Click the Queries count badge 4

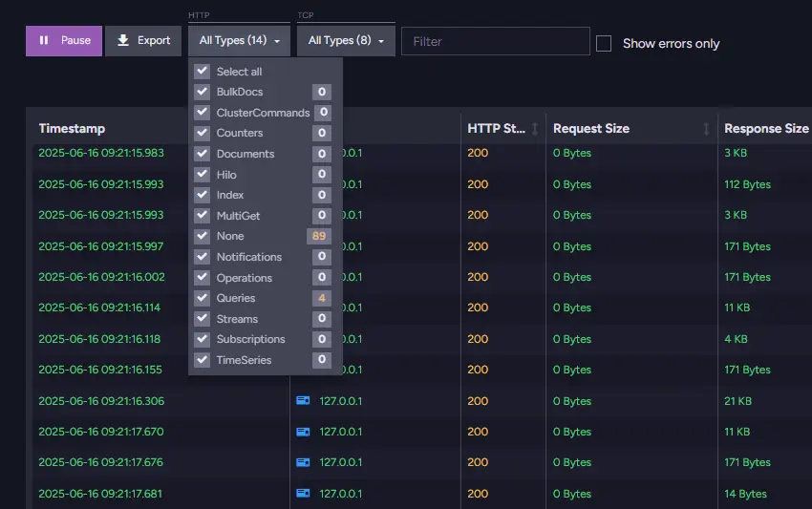pyautogui.click(x=322, y=298)
